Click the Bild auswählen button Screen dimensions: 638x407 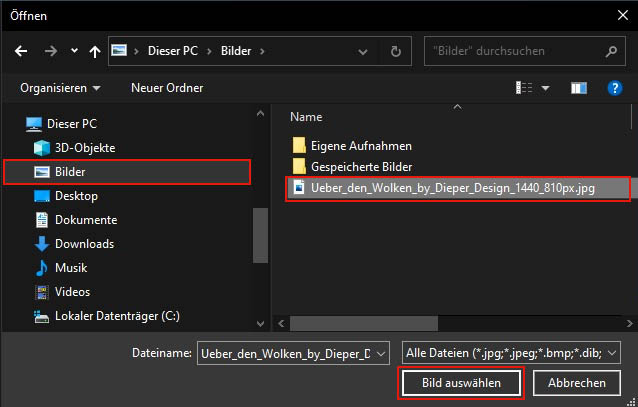(460, 383)
